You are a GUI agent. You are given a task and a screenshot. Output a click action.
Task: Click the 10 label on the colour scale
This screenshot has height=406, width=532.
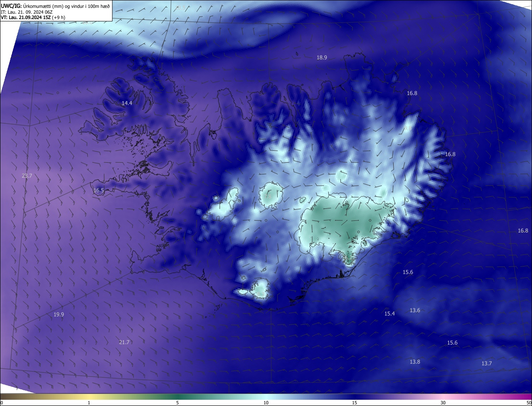[266, 403]
